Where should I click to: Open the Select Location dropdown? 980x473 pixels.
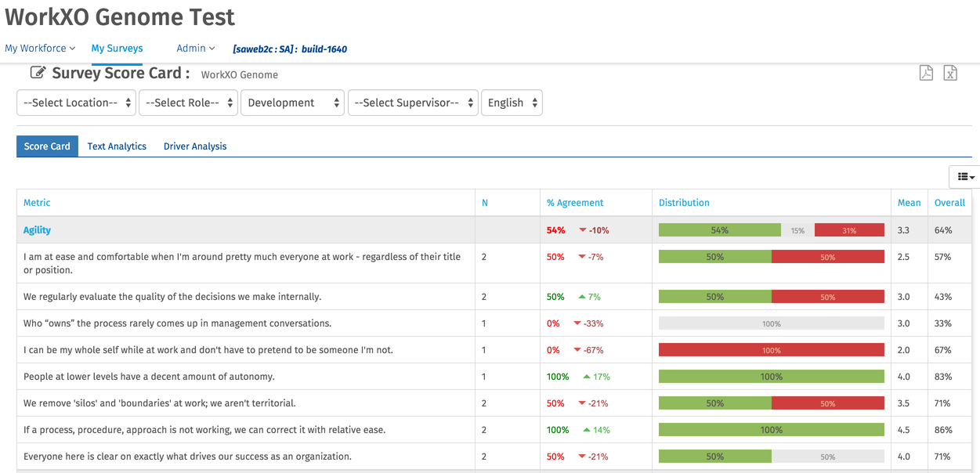coord(76,103)
